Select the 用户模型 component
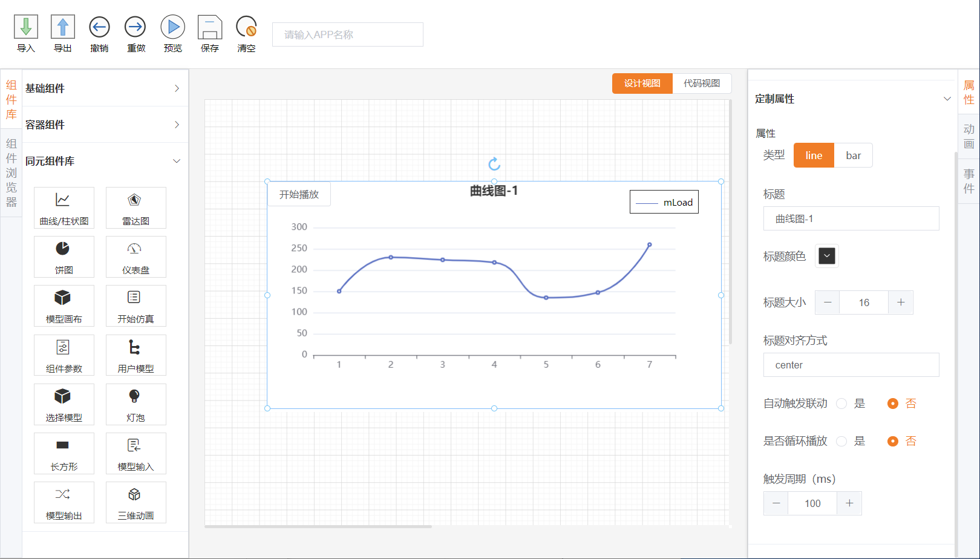Screen dimensions: 980x559 pos(136,355)
